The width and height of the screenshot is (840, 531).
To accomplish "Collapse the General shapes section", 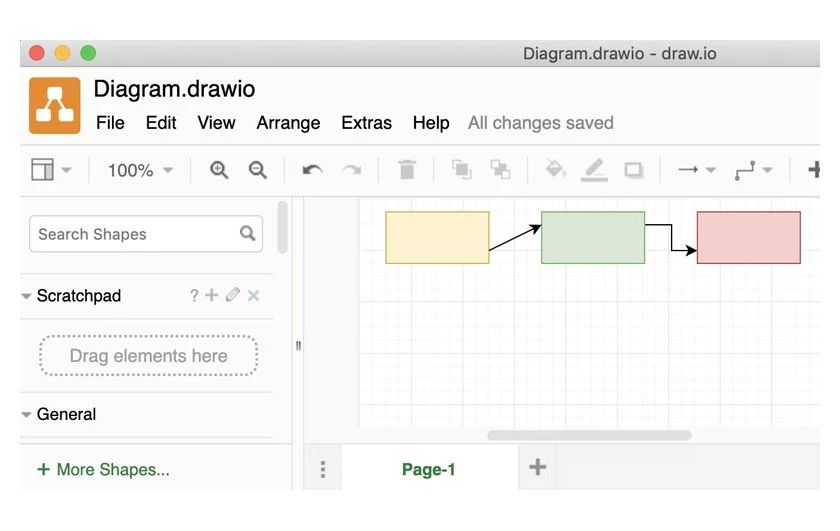I will point(26,414).
